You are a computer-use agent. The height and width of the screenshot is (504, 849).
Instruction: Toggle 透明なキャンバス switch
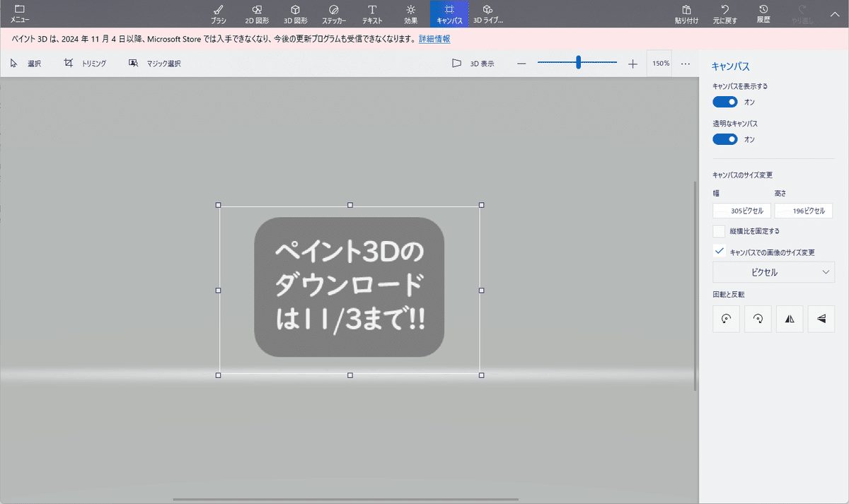pyautogui.click(x=725, y=139)
